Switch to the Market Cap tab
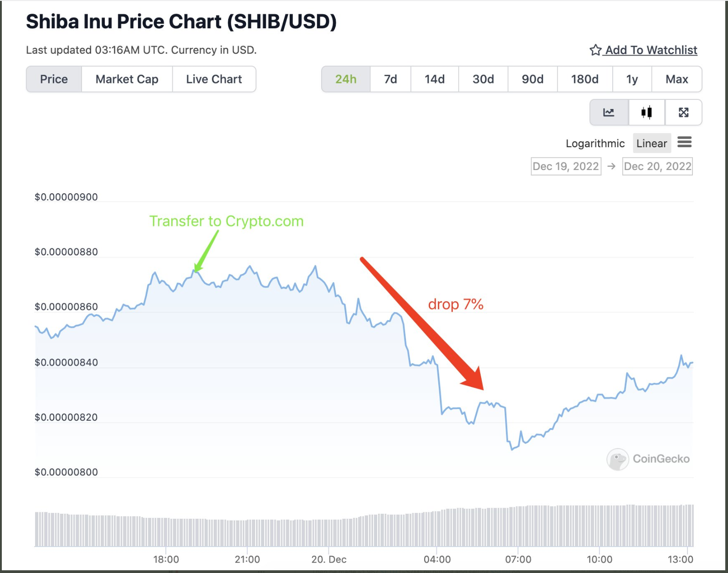Screen dimensions: 728x573 click(x=127, y=79)
